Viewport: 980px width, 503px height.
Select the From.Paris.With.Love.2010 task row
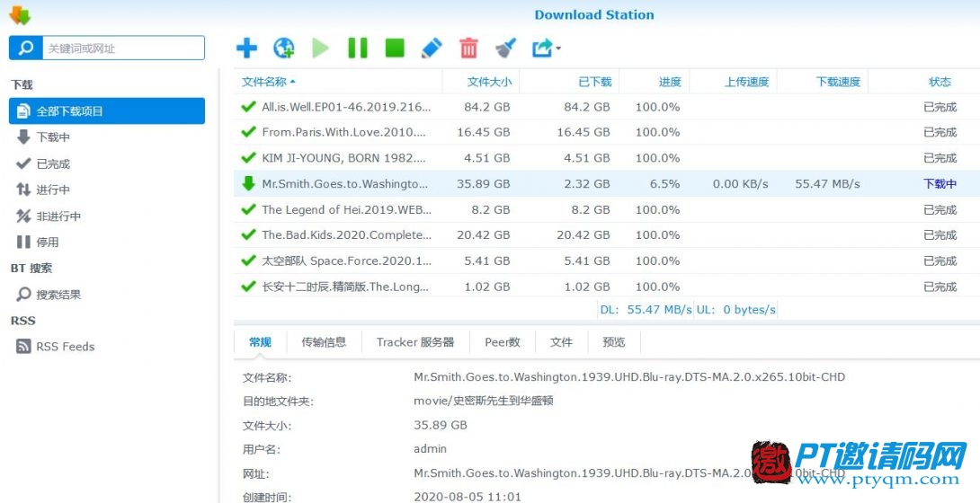pyautogui.click(x=607, y=132)
